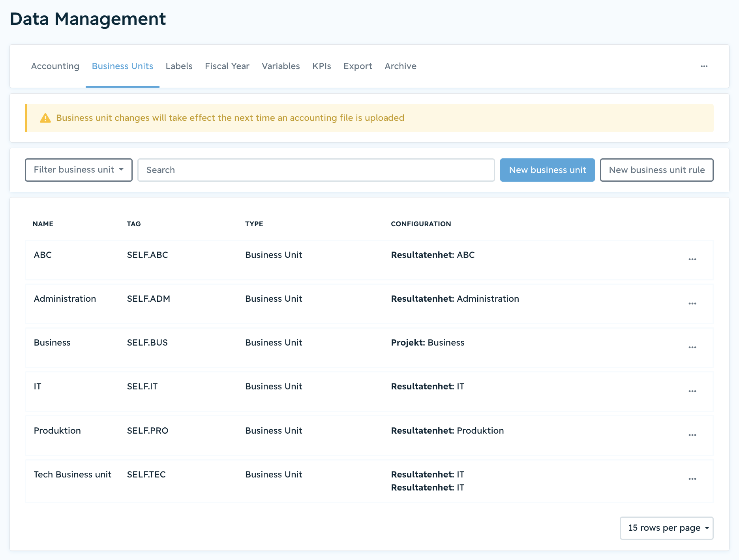Click Resultatenhet: Produktion configuration text
Viewport: 739px width, 560px height.
(447, 431)
